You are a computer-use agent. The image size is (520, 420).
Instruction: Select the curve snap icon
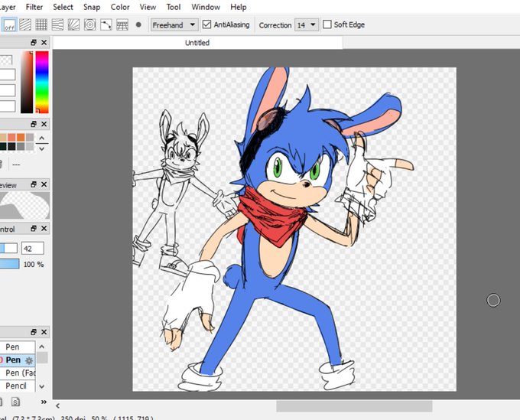[x=106, y=25]
